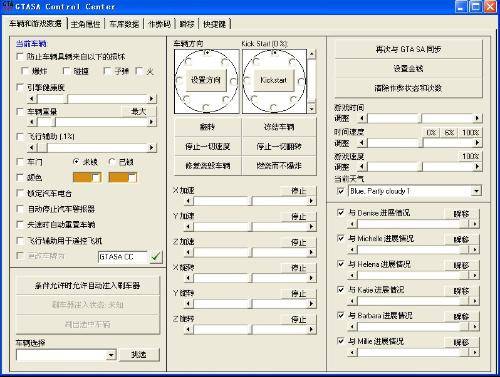The image size is (500, 377).
Task: Click the Kick Start panel vertical scrollbar
Action: [311, 81]
